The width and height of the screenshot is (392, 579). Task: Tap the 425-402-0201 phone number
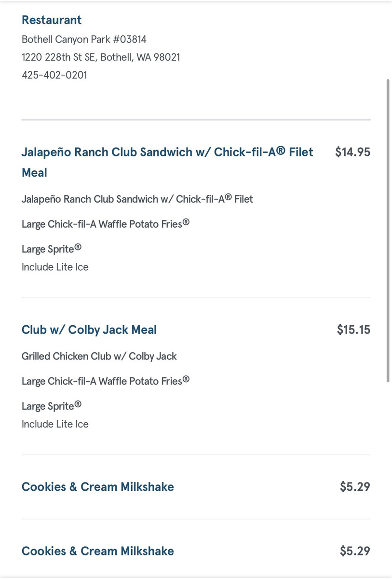[54, 75]
